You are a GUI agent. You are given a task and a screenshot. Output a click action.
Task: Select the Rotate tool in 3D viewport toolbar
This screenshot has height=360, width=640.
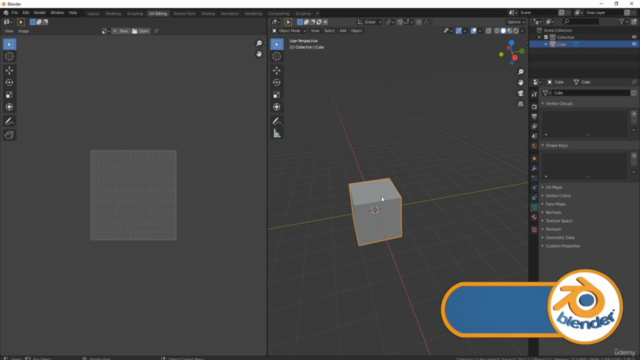[276, 82]
